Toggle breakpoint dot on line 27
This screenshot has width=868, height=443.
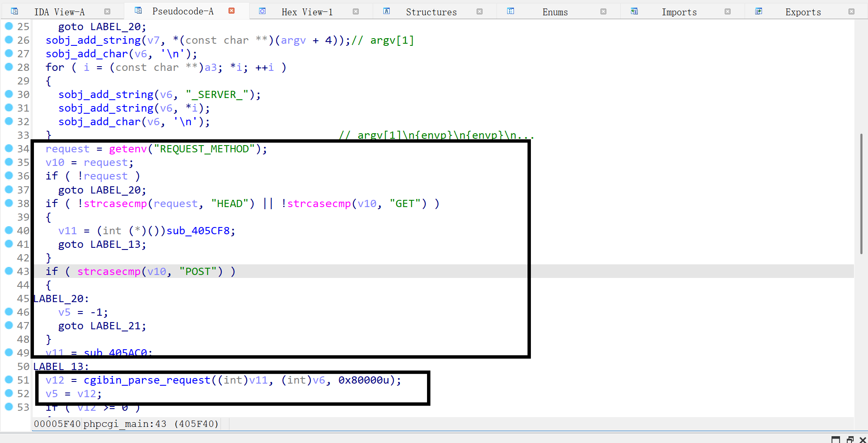pyautogui.click(x=9, y=53)
